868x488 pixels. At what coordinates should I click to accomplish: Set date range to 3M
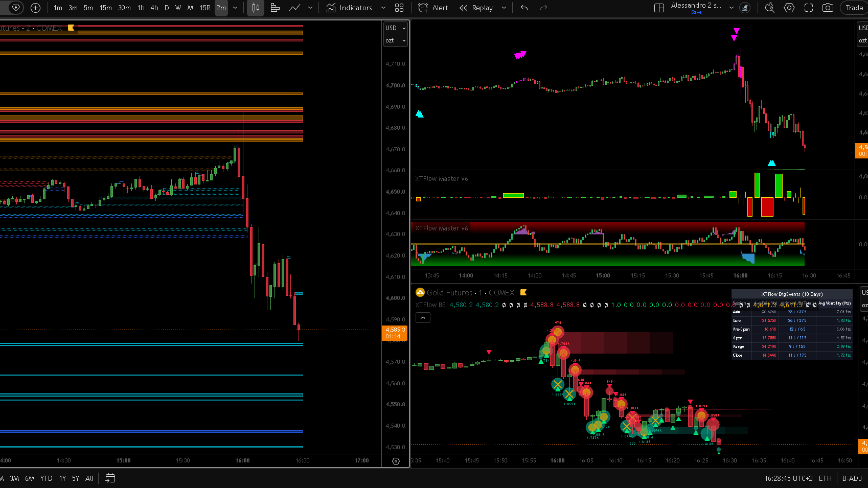(x=14, y=478)
